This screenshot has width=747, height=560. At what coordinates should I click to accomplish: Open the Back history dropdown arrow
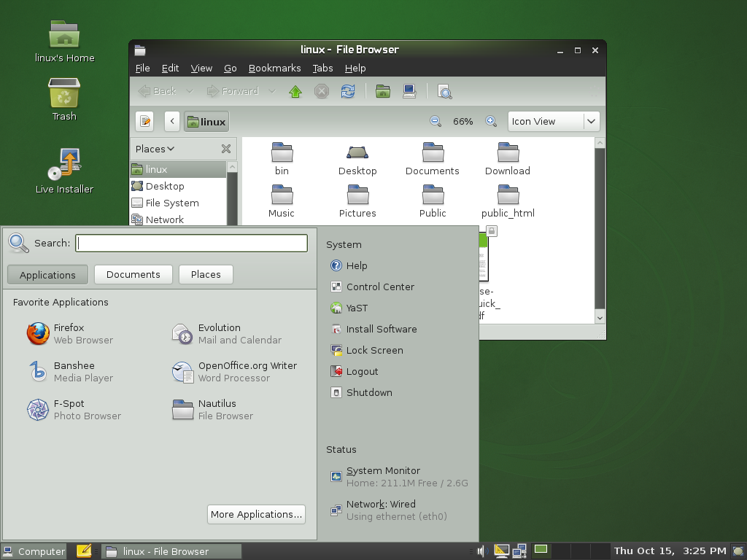[x=190, y=91]
